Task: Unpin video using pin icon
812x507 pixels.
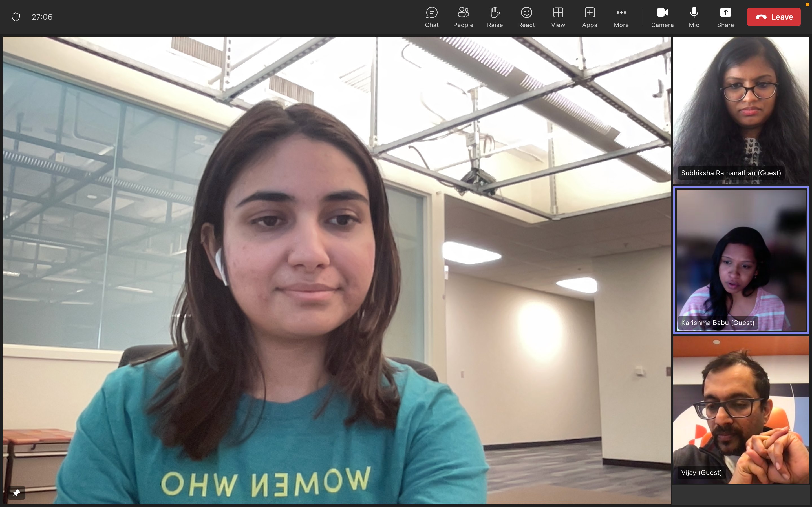Action: point(16,493)
